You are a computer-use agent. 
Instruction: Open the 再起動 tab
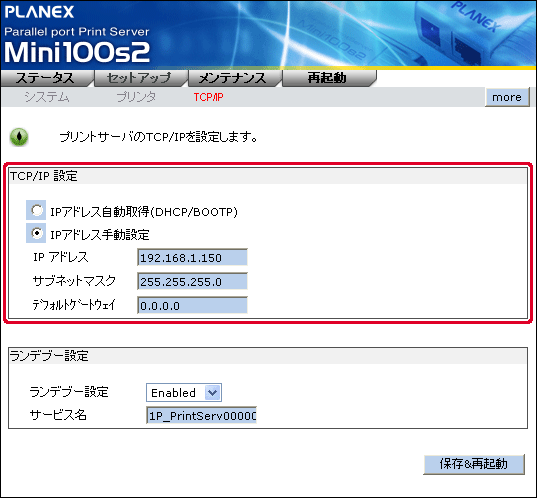[x=328, y=78]
